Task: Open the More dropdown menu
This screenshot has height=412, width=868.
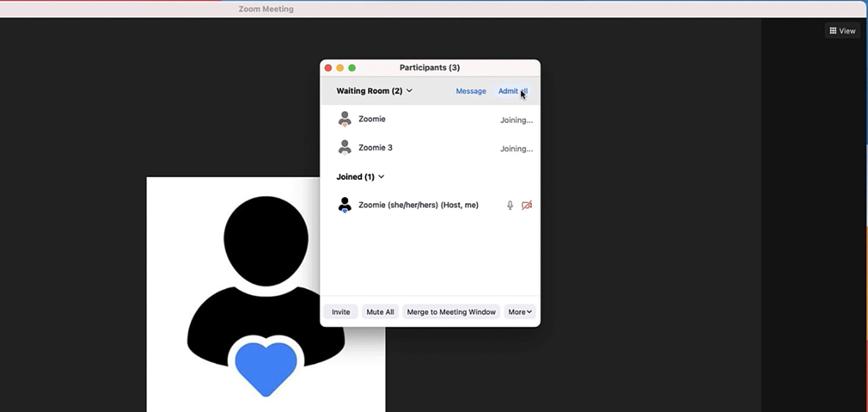Action: 520,312
